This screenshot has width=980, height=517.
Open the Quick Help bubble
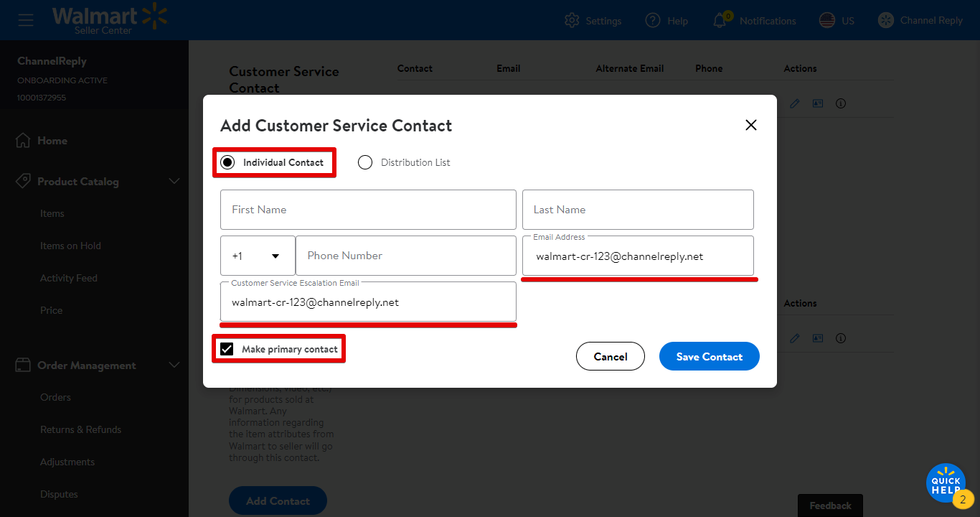pos(946,483)
